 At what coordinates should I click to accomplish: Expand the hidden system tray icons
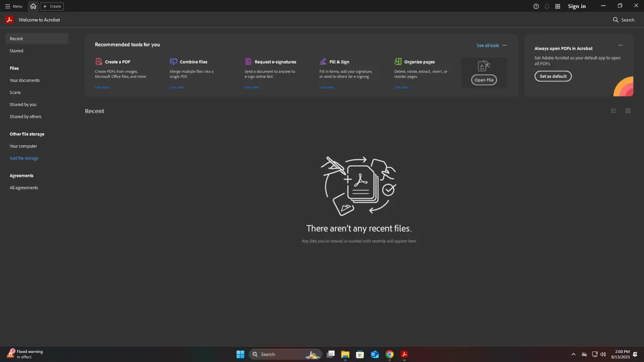click(573, 354)
